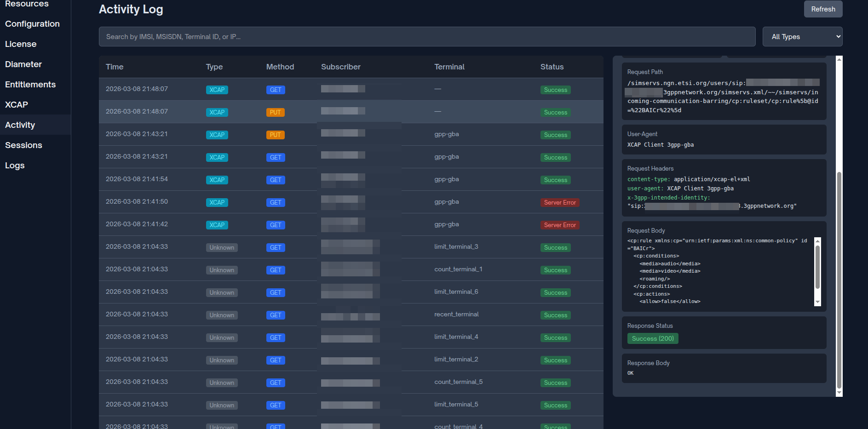Go to the License page
The image size is (868, 429).
pyautogui.click(x=21, y=44)
